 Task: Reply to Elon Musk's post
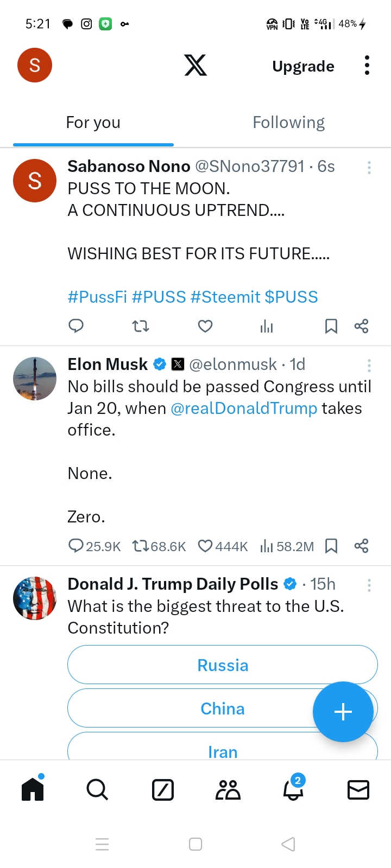(x=76, y=546)
